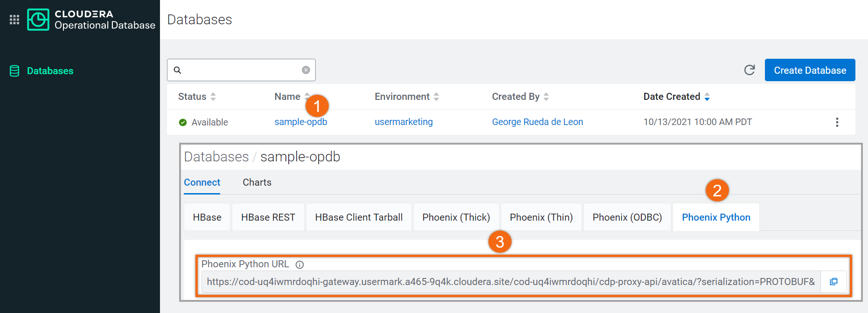The width and height of the screenshot is (868, 313).
Task: Open the sample-opdb database link
Action: 301,122
